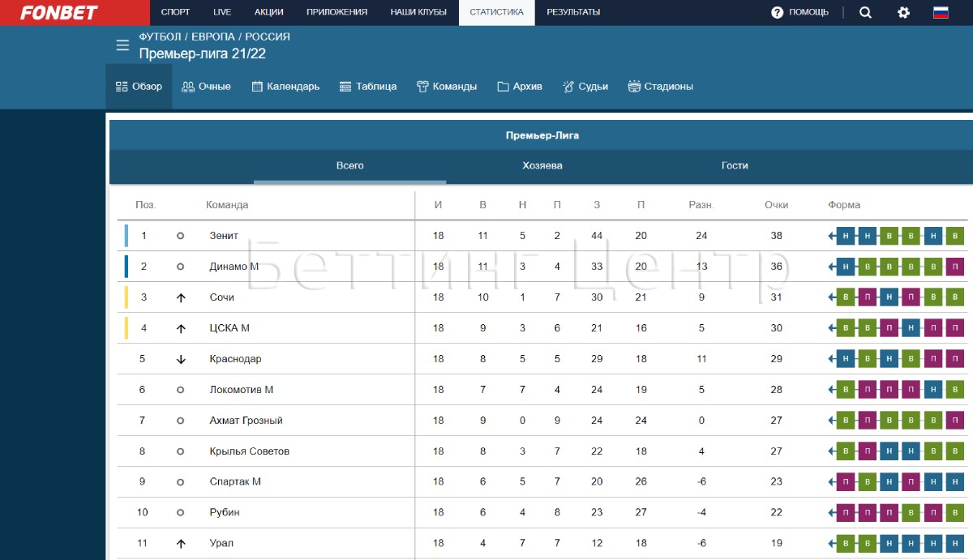Viewport: 973px width, 560px height.
Task: Open the Архив tab
Action: (520, 87)
